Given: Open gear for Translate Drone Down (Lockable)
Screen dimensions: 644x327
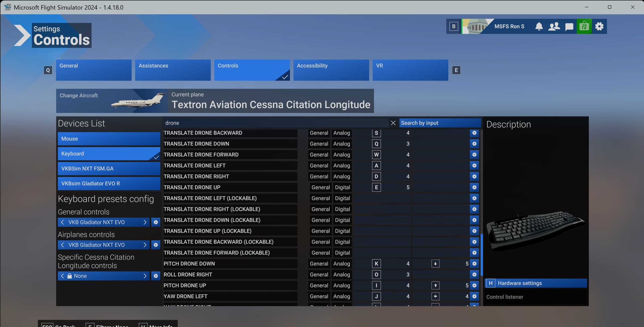Looking at the screenshot, I should point(474,220).
